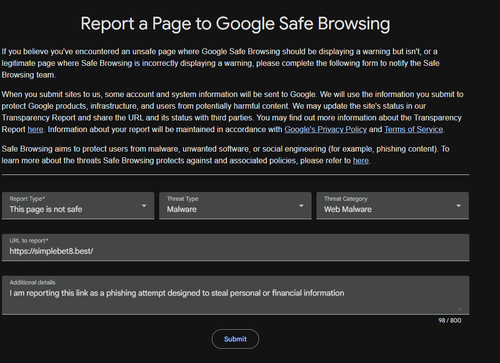The width and height of the screenshot is (500, 363).
Task: Click the page title Report a Page heading
Action: pyautogui.click(x=235, y=24)
